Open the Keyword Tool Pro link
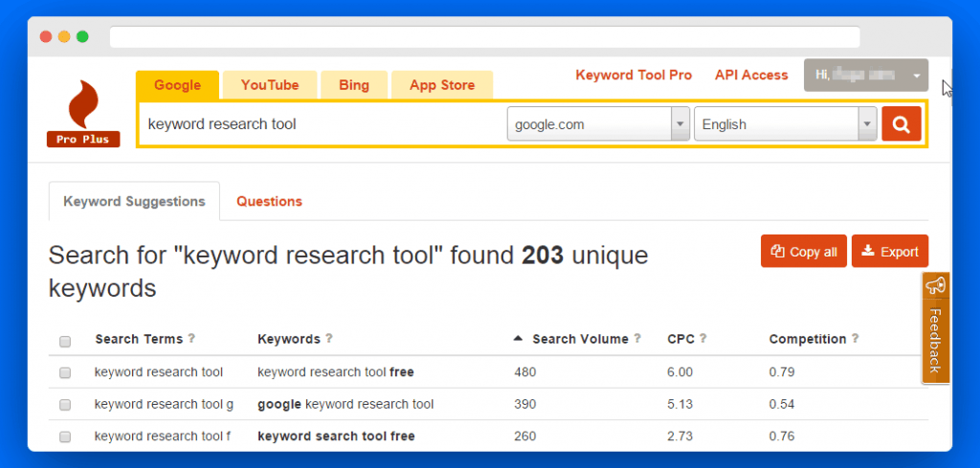The image size is (980, 468). [x=634, y=75]
